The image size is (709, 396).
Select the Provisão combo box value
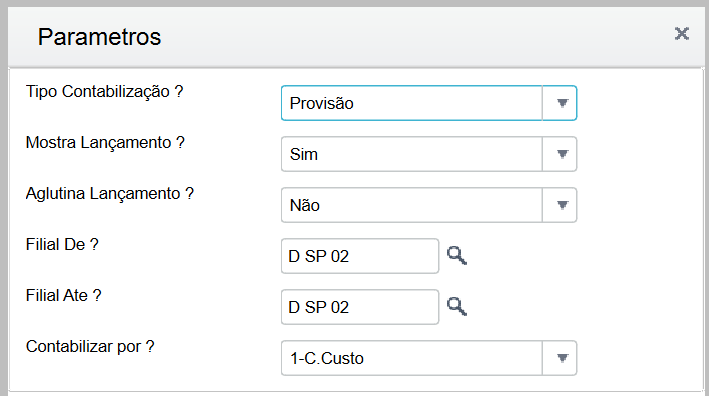(411, 103)
